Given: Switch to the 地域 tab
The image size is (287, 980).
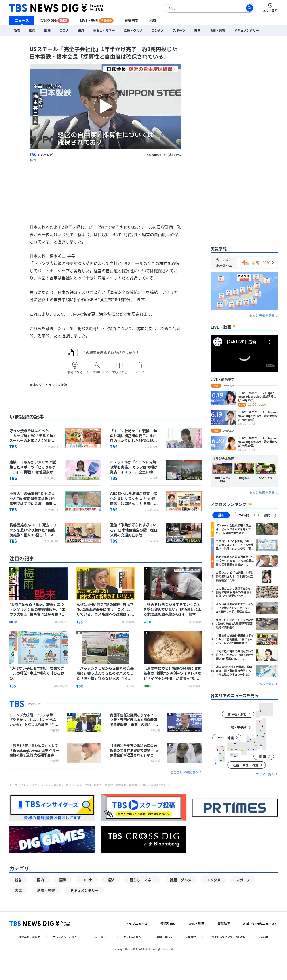Looking at the screenshot, I should pyautogui.click(x=153, y=21).
